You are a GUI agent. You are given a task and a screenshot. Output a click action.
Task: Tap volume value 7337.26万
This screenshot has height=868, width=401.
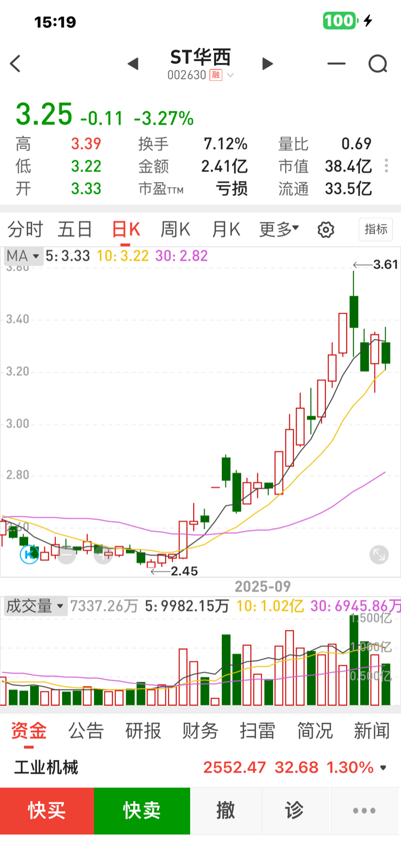click(x=104, y=606)
